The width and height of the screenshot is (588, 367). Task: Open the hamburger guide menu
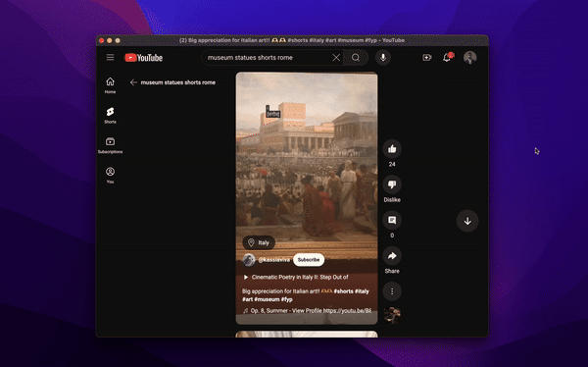(110, 58)
